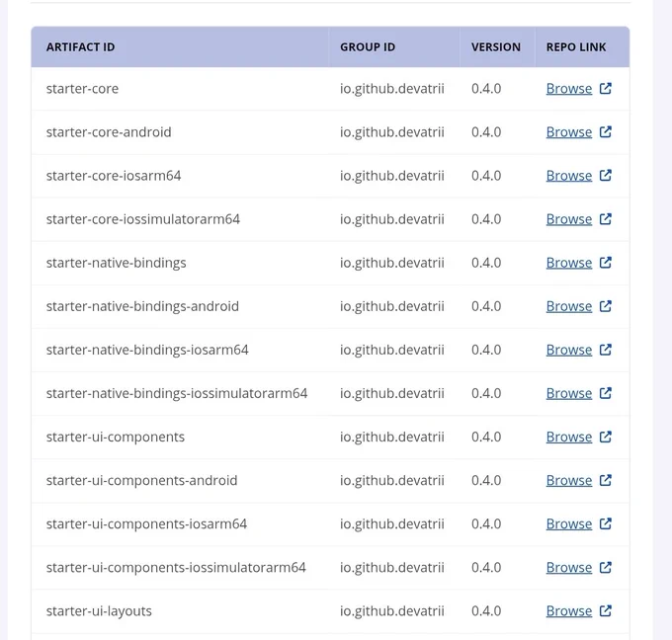Browse the starter-core-iossimulatorarm64 repository
The width and height of the screenshot is (672, 640).
[x=568, y=219]
